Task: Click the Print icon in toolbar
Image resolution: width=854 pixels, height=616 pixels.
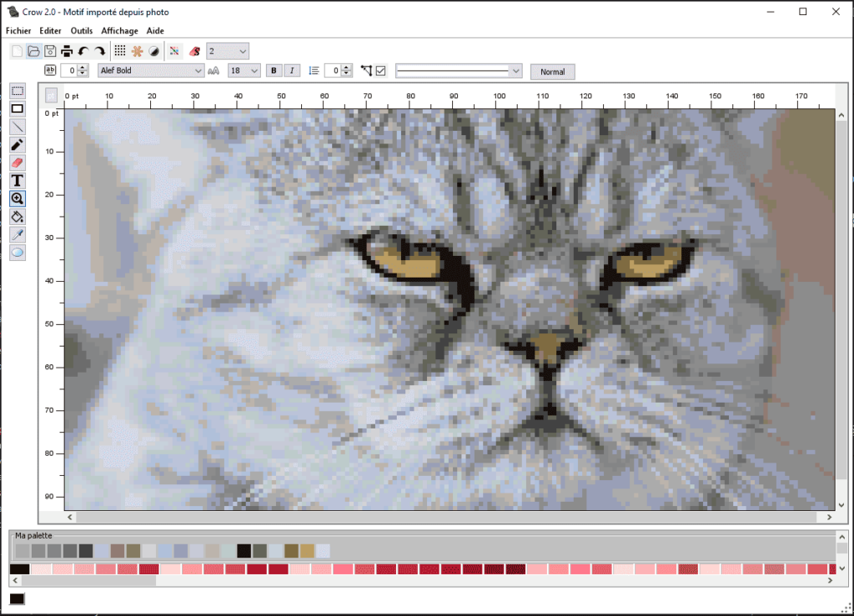Action: click(x=67, y=52)
